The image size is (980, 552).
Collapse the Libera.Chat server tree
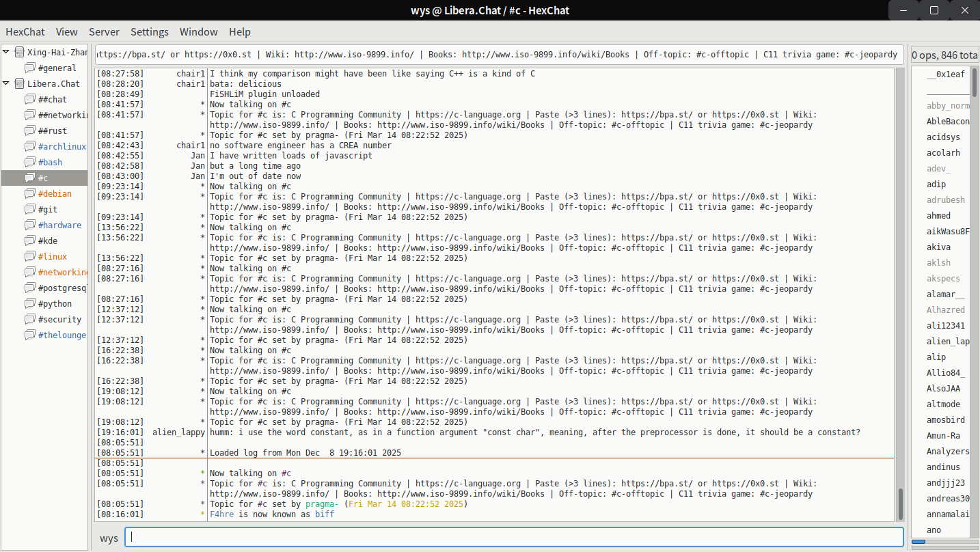6,83
